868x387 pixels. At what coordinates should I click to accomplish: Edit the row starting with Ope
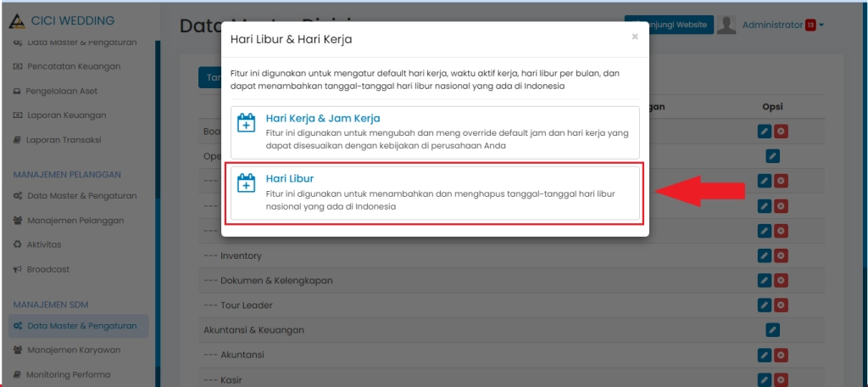773,156
